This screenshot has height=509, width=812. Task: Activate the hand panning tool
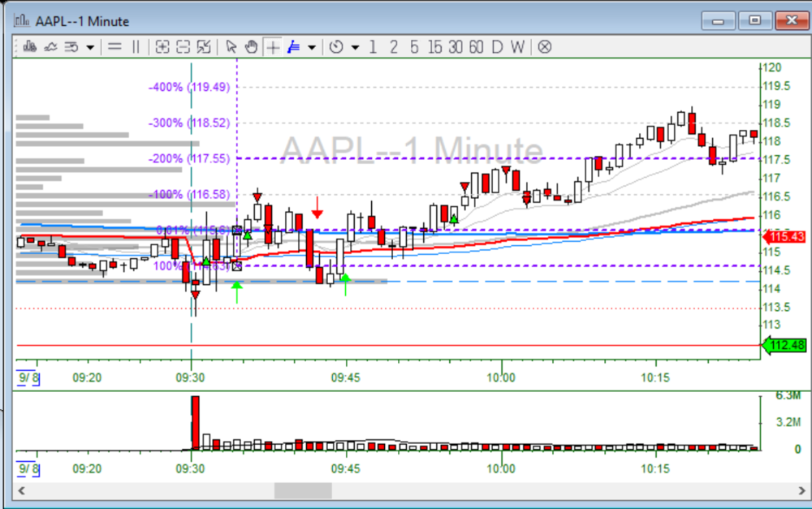point(251,47)
